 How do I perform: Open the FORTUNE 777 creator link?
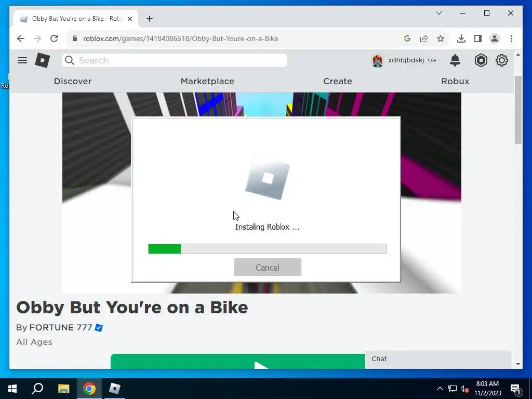(61, 327)
